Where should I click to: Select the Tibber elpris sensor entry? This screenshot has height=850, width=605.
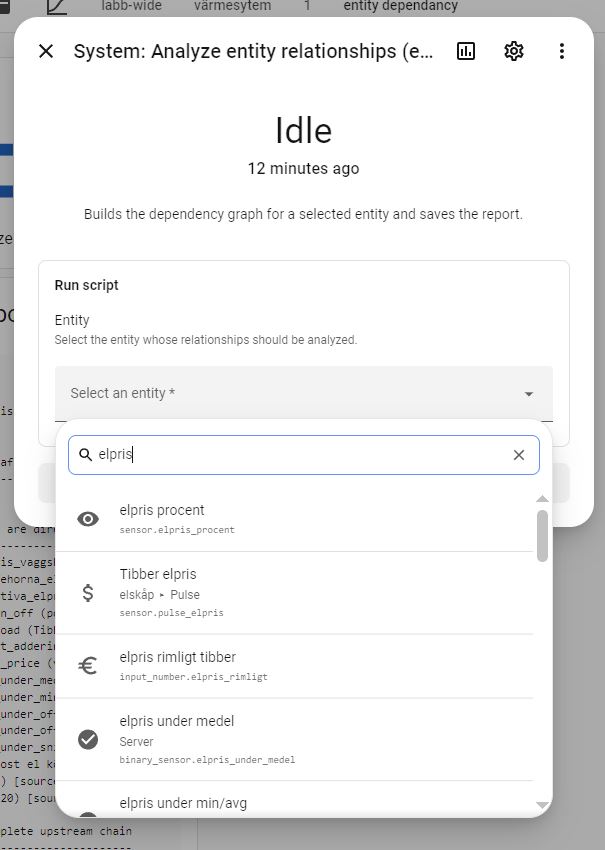pyautogui.click(x=294, y=593)
